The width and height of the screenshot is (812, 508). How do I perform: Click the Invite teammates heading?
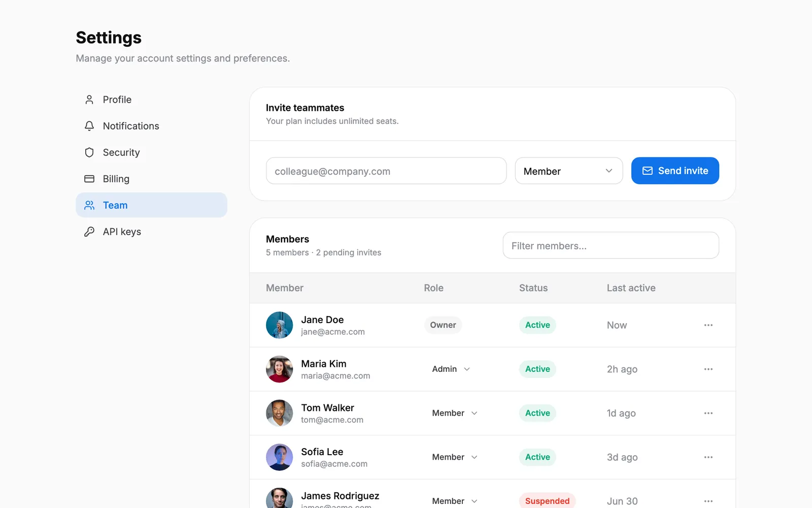click(x=305, y=108)
